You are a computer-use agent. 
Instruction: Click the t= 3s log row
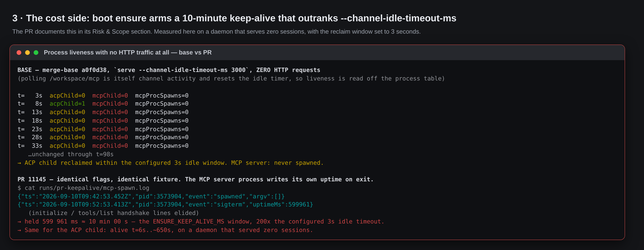click(x=103, y=95)
